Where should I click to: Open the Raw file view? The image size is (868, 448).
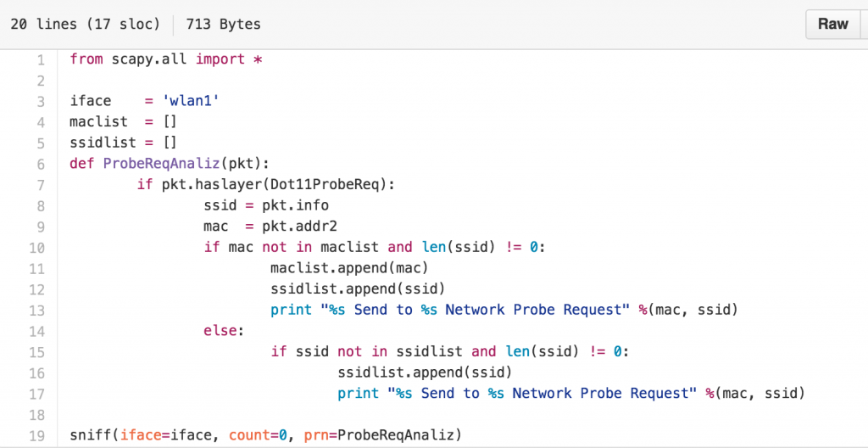832,24
